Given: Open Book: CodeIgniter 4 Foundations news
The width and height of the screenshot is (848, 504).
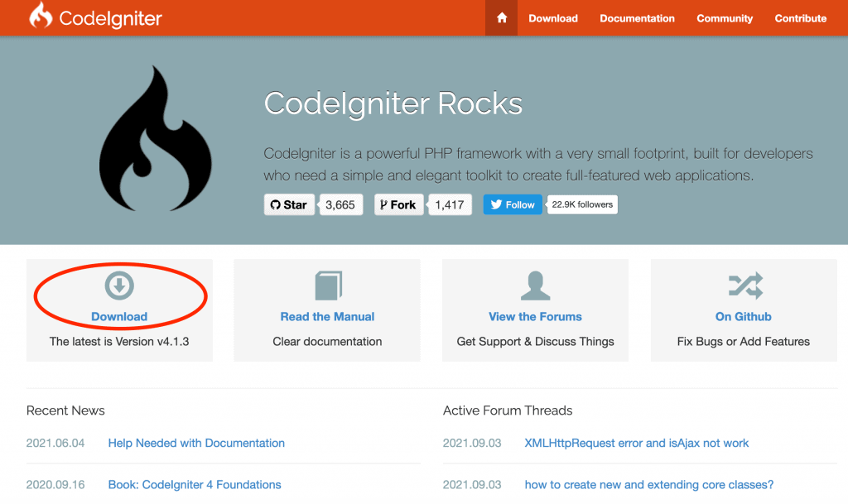Looking at the screenshot, I should [195, 485].
